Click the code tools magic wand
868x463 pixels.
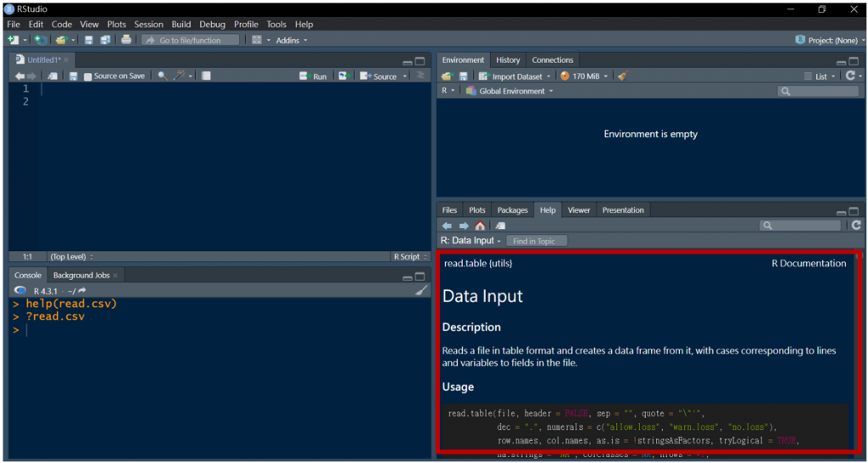click(180, 75)
